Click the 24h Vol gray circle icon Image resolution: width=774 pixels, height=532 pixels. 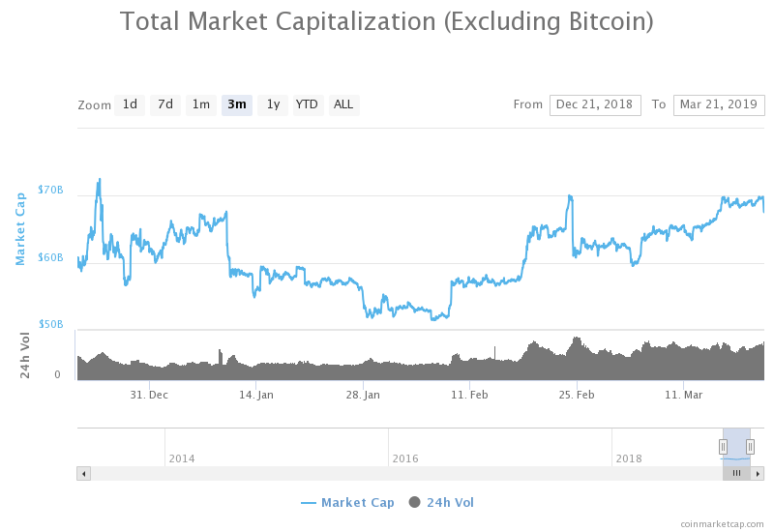pyautogui.click(x=415, y=502)
